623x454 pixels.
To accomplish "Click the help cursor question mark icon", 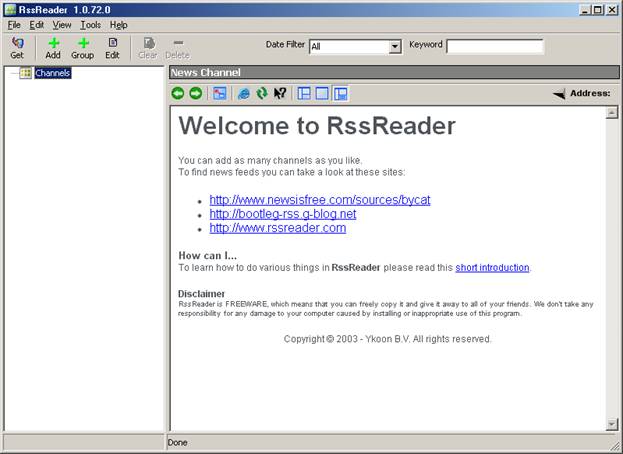I will click(280, 93).
